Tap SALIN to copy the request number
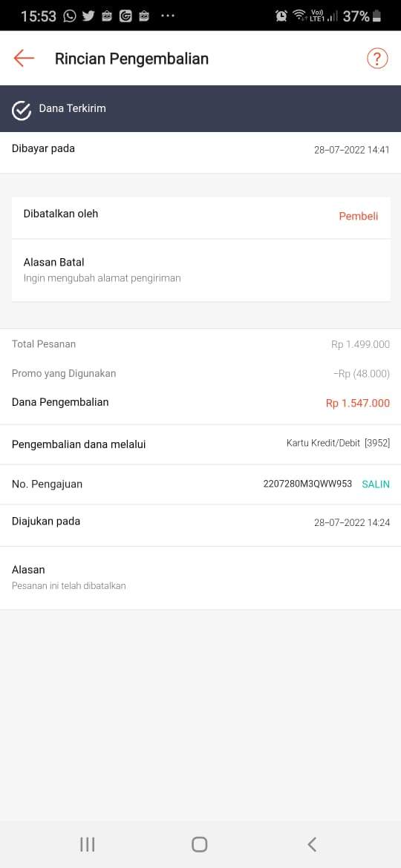401x868 pixels. [376, 484]
